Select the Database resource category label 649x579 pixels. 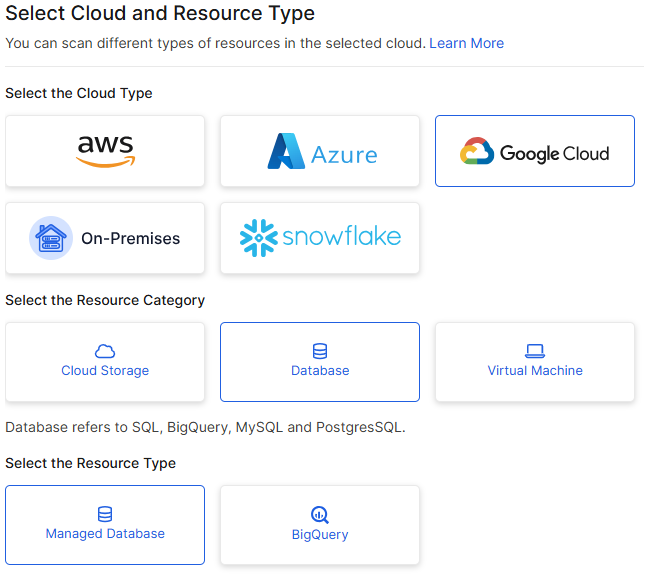pyautogui.click(x=320, y=371)
